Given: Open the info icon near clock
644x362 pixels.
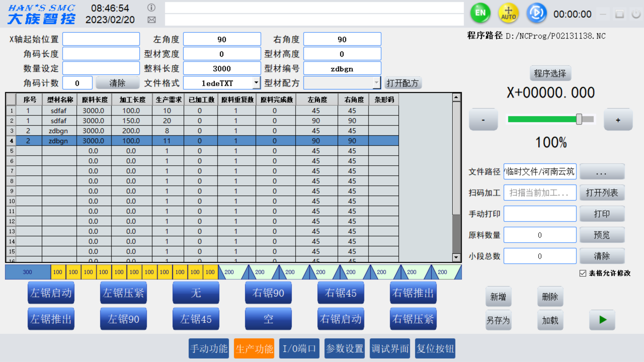Looking at the screenshot, I should point(151,7).
